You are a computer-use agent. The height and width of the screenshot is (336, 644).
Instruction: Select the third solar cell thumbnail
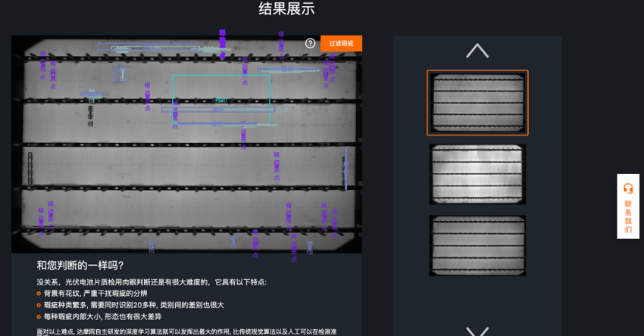point(477,245)
